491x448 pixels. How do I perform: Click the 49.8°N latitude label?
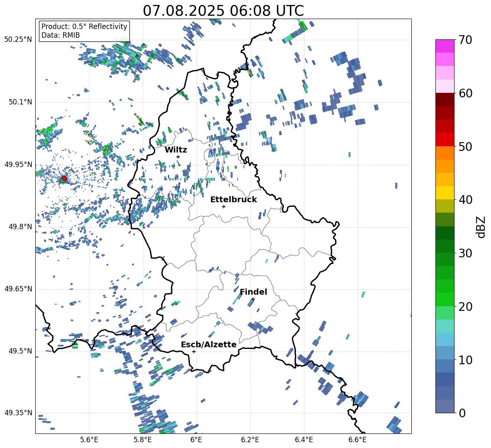pos(20,227)
